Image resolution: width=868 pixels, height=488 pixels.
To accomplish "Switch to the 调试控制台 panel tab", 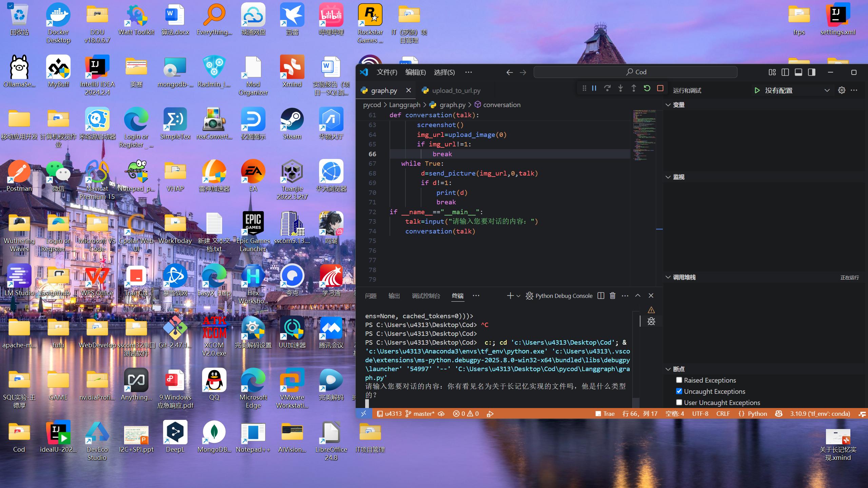I will click(426, 296).
